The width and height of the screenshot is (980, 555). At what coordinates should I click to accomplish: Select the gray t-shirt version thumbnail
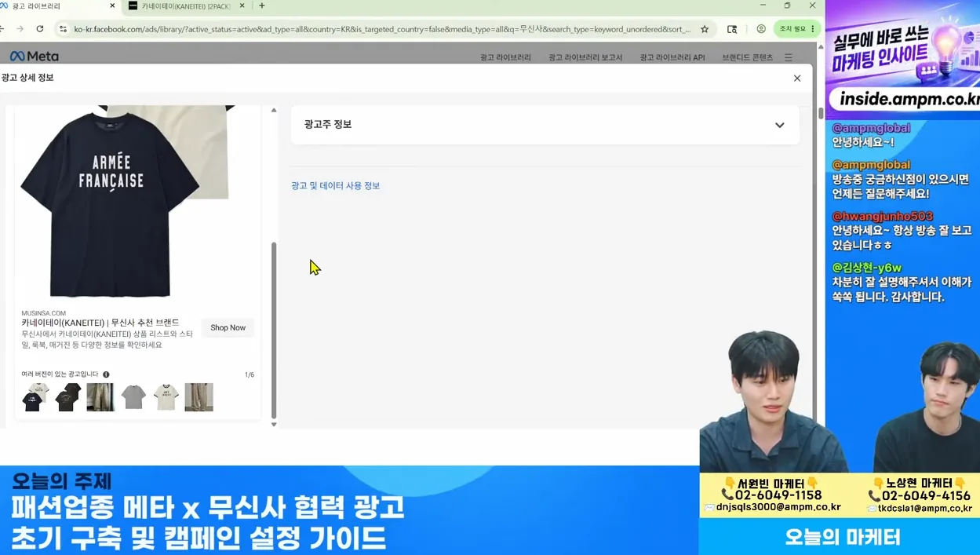click(x=133, y=397)
